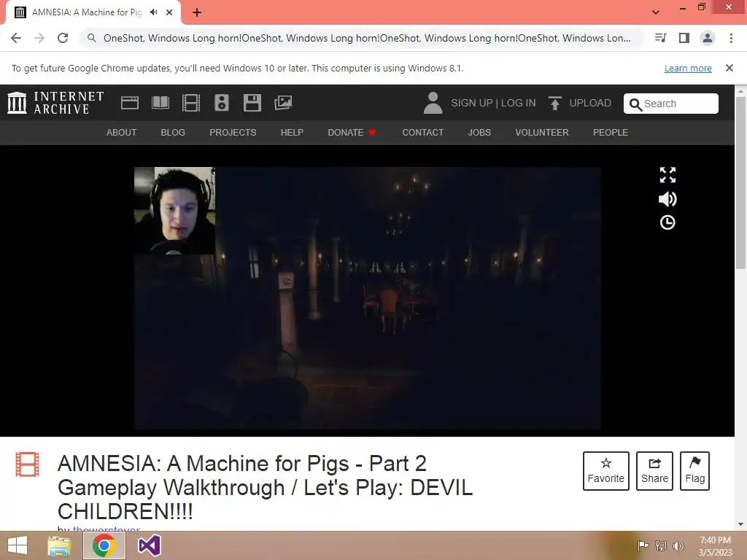
Task: Click the video player frame
Action: pyautogui.click(x=368, y=298)
